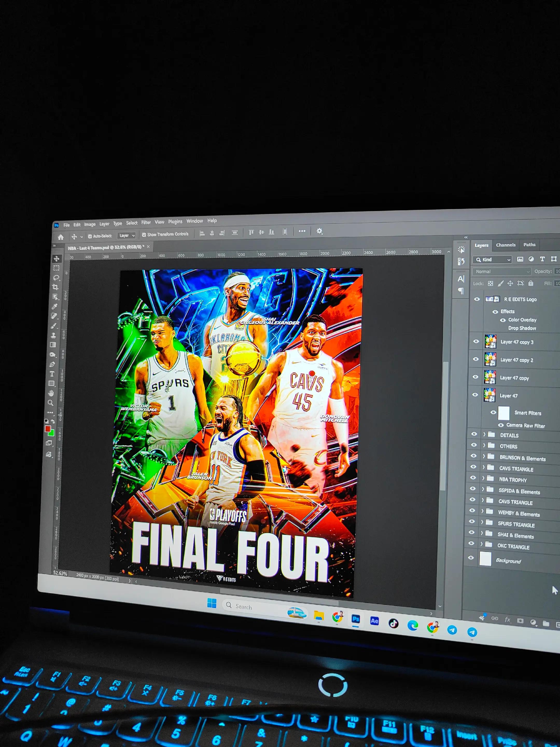Image resolution: width=560 pixels, height=747 pixels.
Task: Select the Move tool in the toolbar
Action: 56,259
